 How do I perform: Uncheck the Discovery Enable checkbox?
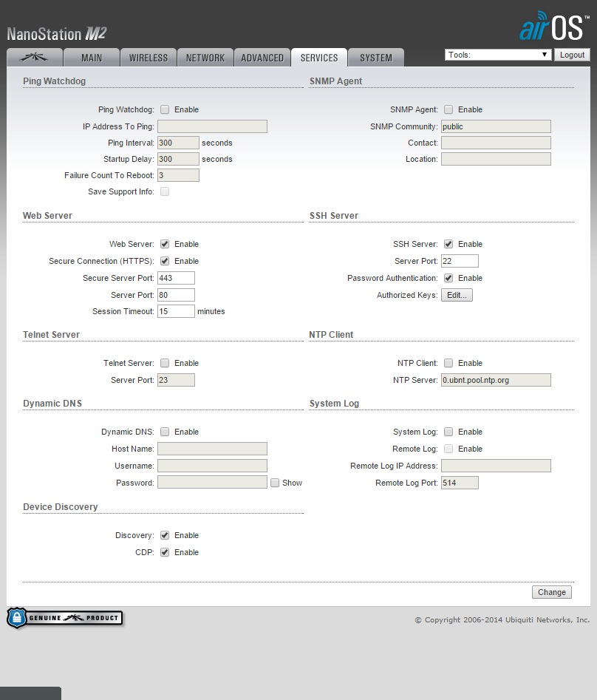pos(165,535)
